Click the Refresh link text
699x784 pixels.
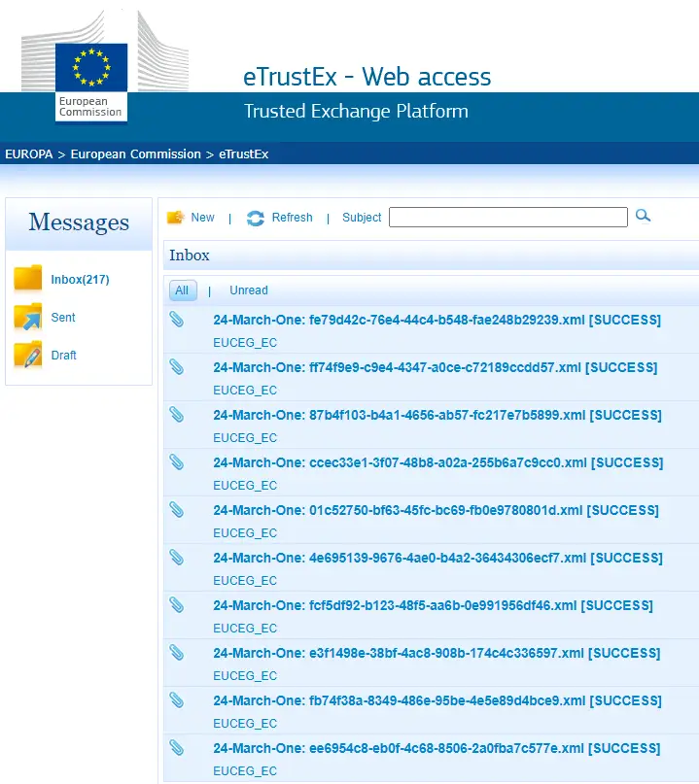point(293,218)
